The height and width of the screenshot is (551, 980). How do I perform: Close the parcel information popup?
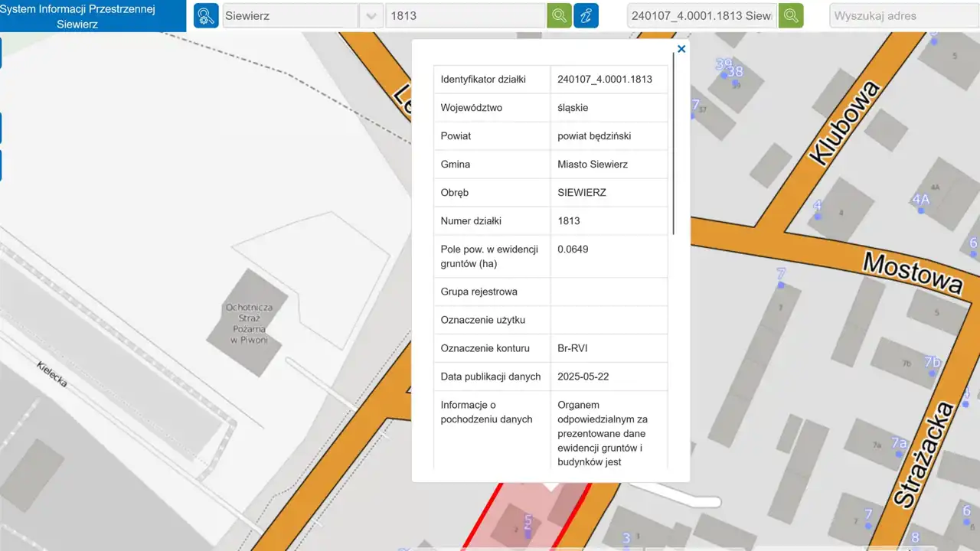[681, 49]
